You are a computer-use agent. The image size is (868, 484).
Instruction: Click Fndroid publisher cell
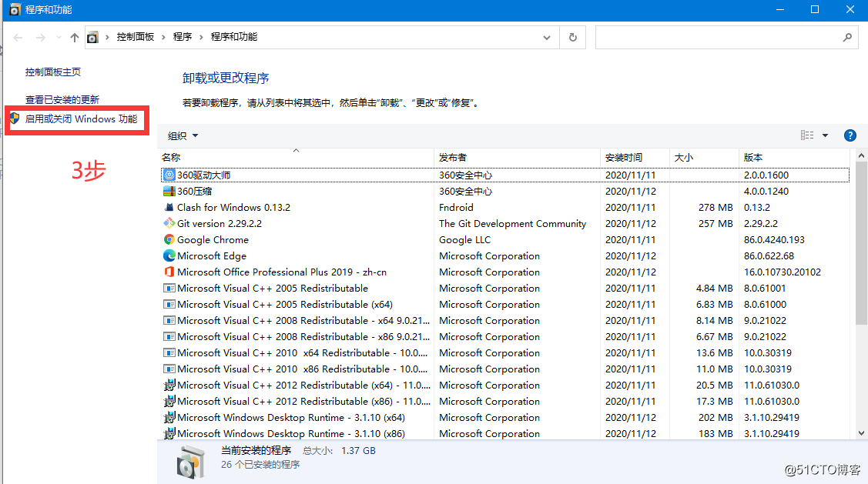pyautogui.click(x=456, y=208)
